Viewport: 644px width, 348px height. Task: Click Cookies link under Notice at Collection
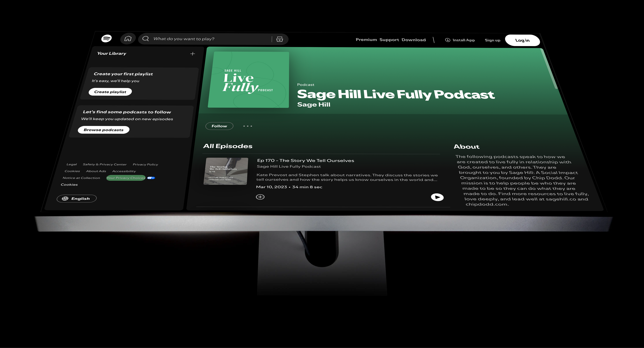click(x=69, y=185)
